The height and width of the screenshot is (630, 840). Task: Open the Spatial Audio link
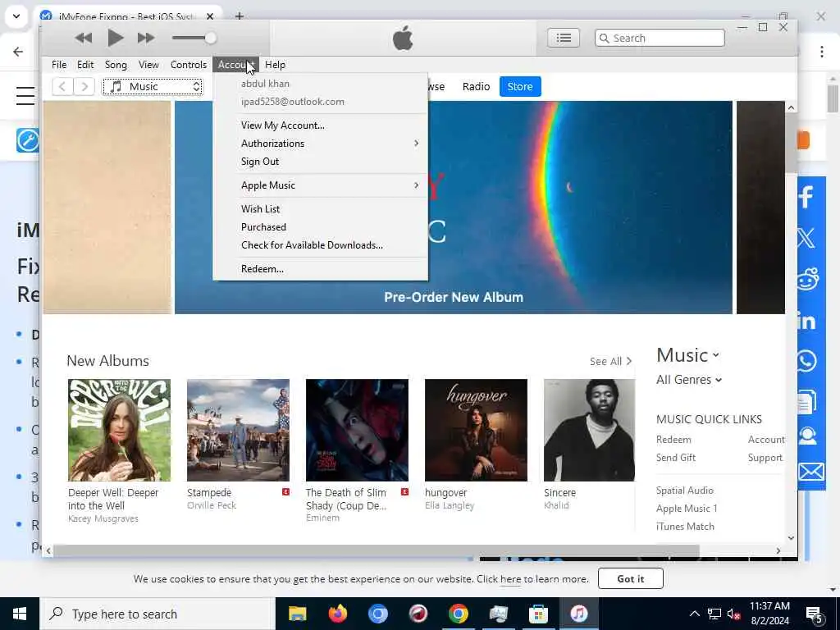tap(685, 491)
